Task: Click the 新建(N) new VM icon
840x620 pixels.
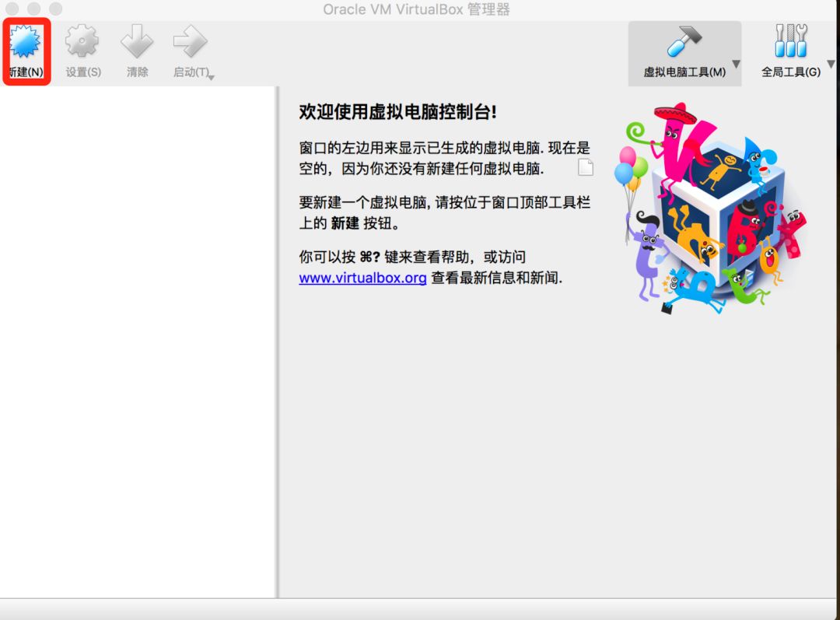Action: 25,42
